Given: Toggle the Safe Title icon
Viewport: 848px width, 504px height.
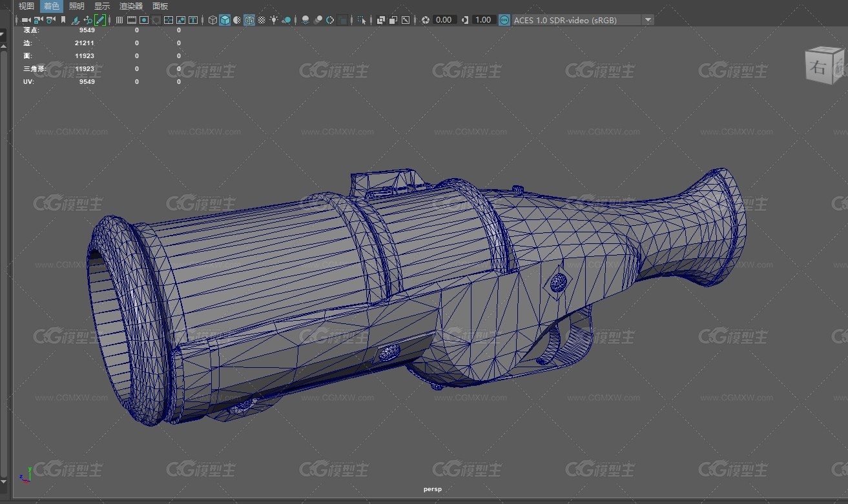Looking at the screenshot, I should click(x=192, y=20).
